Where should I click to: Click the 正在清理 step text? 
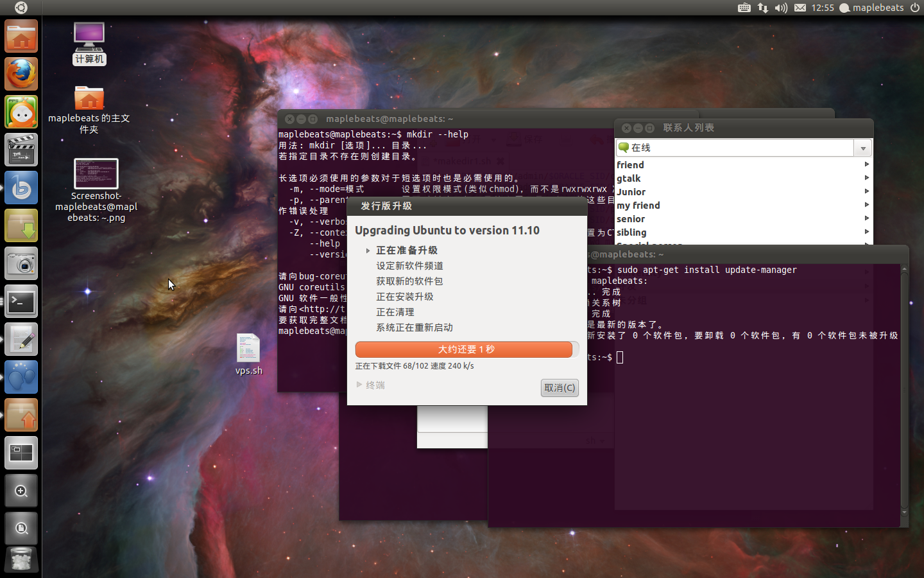(x=395, y=312)
